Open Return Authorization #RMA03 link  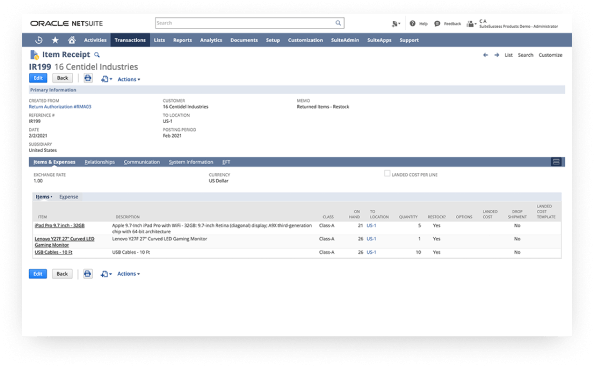pos(60,107)
